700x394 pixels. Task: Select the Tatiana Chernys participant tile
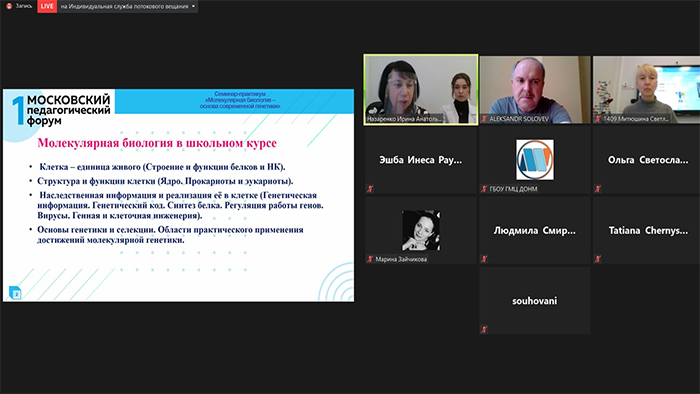646,230
